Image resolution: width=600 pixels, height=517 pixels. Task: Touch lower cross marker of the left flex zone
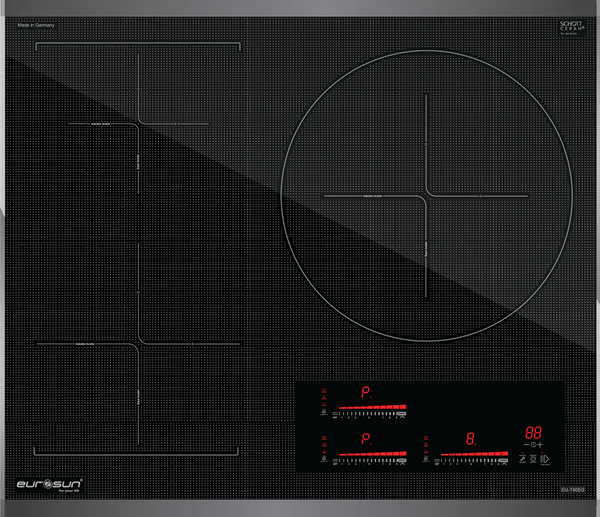click(x=139, y=344)
